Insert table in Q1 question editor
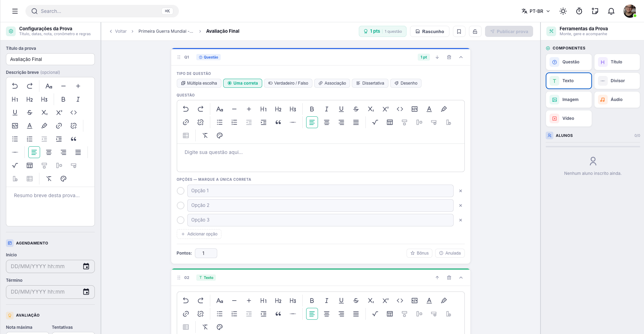Image resolution: width=644 pixels, height=334 pixels. [390, 122]
